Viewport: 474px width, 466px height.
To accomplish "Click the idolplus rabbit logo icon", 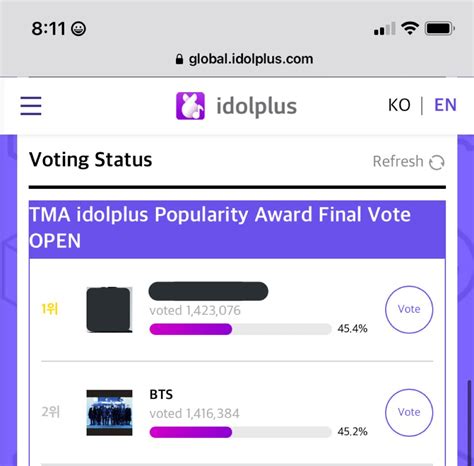I will click(190, 106).
